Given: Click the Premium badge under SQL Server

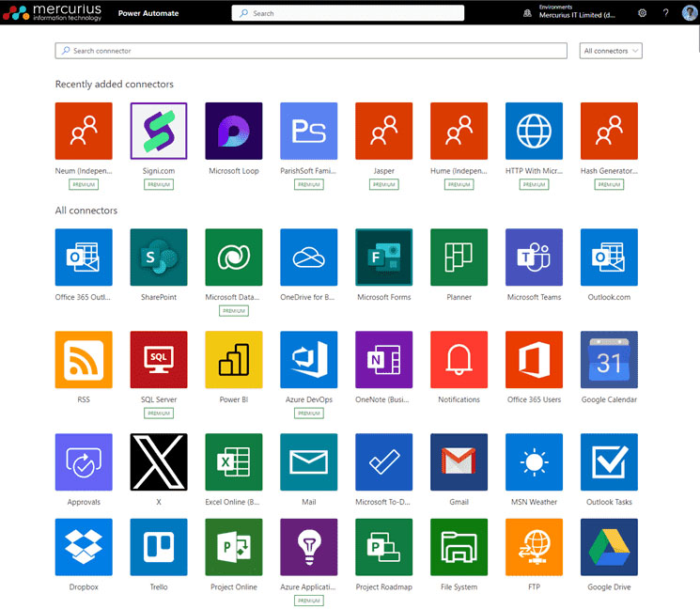Looking at the screenshot, I should (x=159, y=414).
